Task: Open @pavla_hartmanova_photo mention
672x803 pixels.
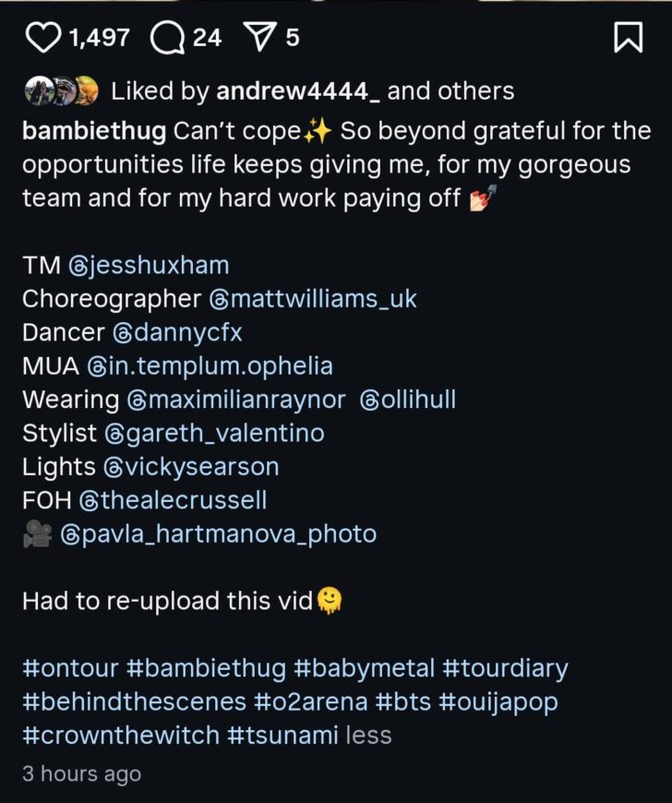Action: tap(218, 533)
